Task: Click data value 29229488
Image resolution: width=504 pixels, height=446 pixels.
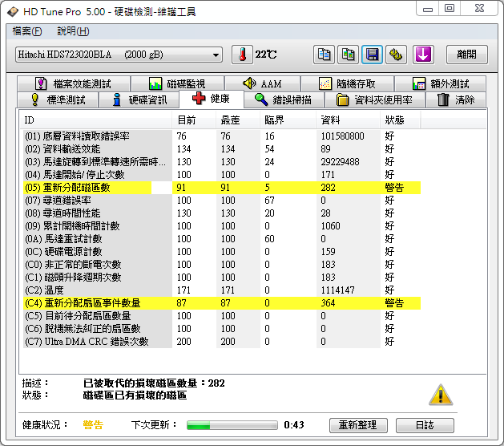Action: tap(340, 162)
